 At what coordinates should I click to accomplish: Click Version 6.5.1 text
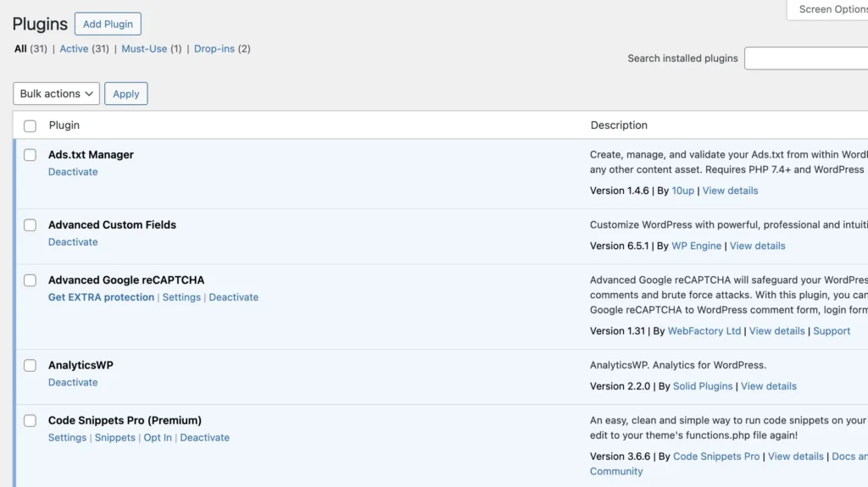coord(619,246)
